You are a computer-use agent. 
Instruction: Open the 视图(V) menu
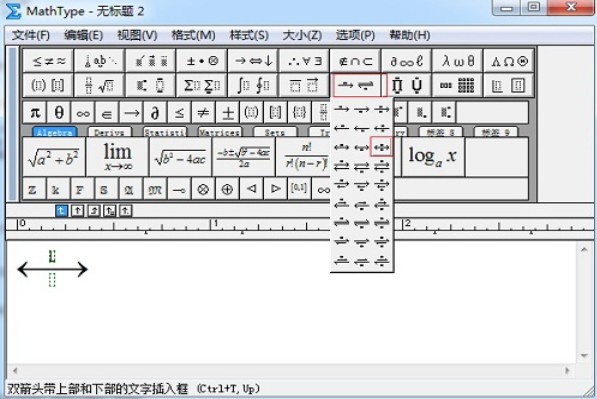pyautogui.click(x=137, y=35)
